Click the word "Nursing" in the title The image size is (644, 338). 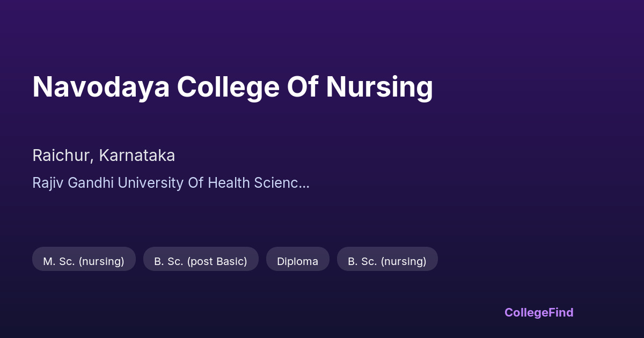pos(379,87)
